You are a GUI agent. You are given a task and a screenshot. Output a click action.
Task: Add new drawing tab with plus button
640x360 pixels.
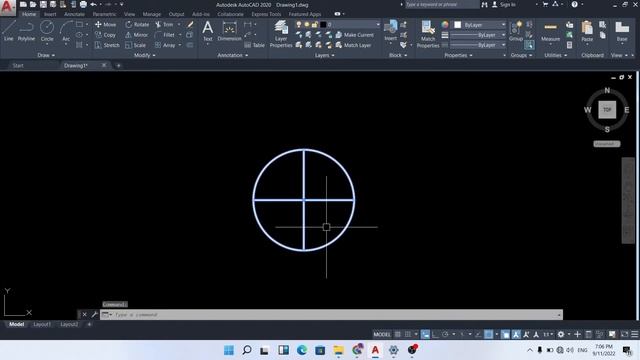118,65
